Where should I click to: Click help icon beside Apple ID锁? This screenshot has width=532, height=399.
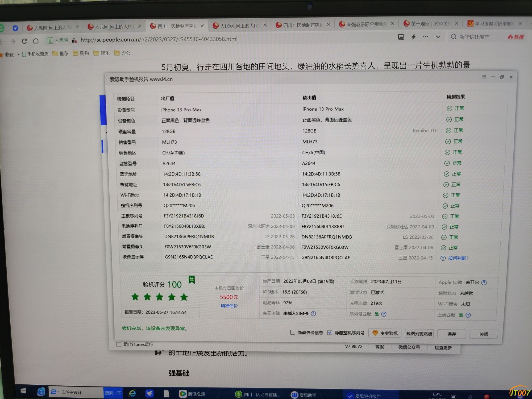pos(484,282)
